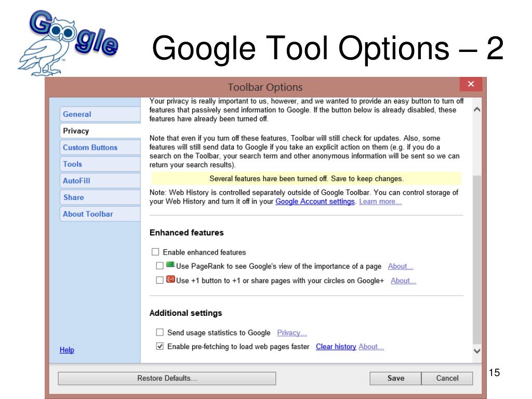Click the red Google +1 icon
This screenshot has height=399, width=532.
pyautogui.click(x=170, y=280)
